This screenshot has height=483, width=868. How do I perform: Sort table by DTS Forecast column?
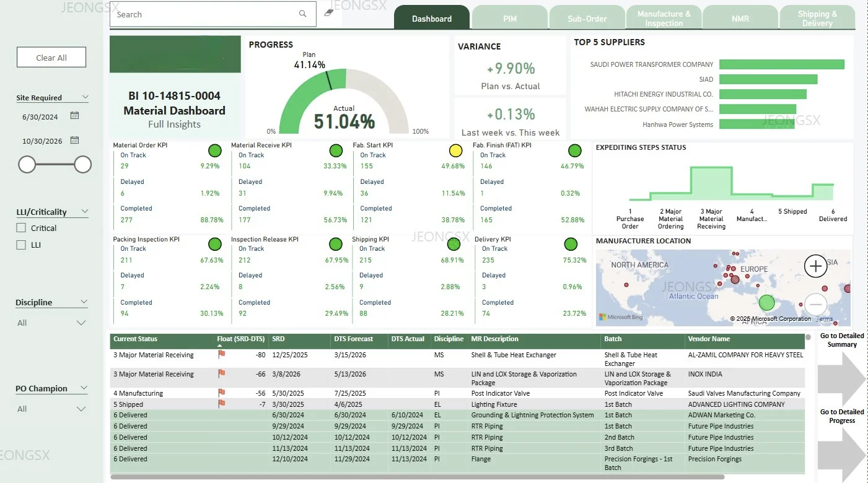pyautogui.click(x=354, y=339)
